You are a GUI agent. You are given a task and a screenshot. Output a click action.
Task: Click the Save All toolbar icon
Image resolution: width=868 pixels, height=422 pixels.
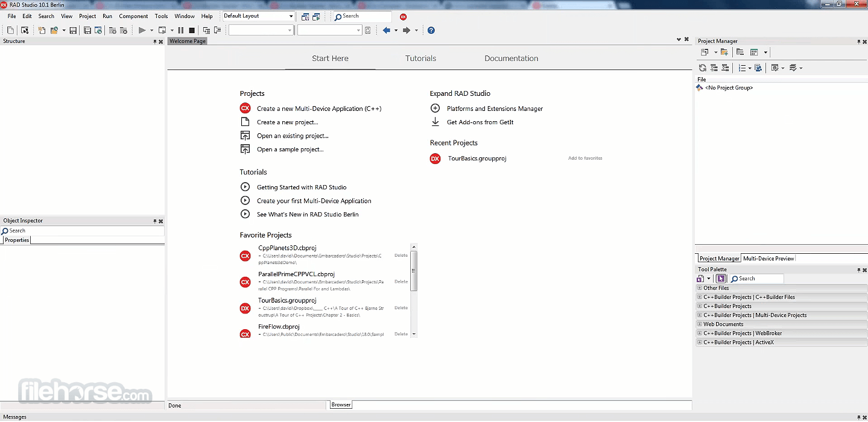(87, 30)
